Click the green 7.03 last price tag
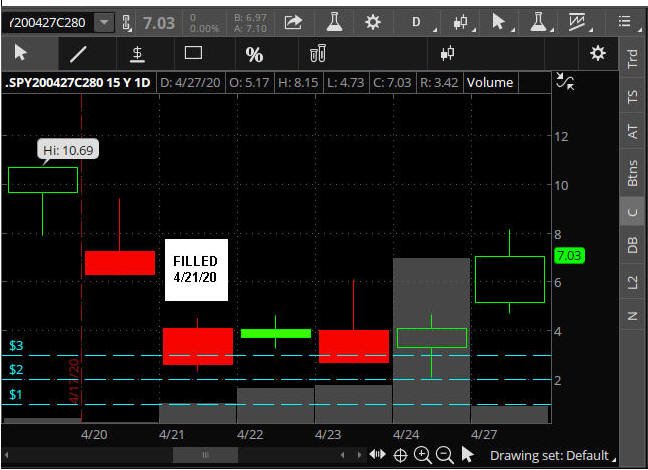The image size is (648, 470). point(569,255)
